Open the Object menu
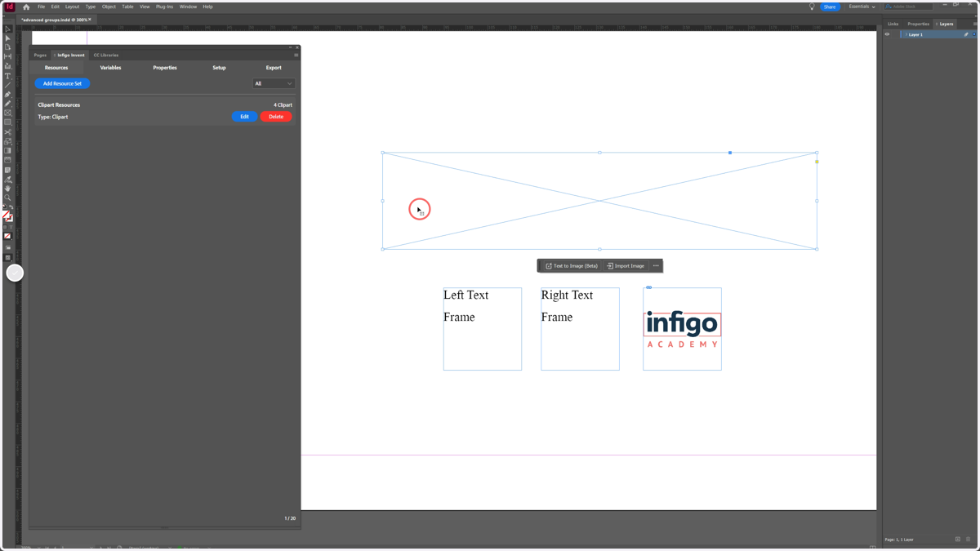Screen dimensions: 980x551 (x=109, y=7)
